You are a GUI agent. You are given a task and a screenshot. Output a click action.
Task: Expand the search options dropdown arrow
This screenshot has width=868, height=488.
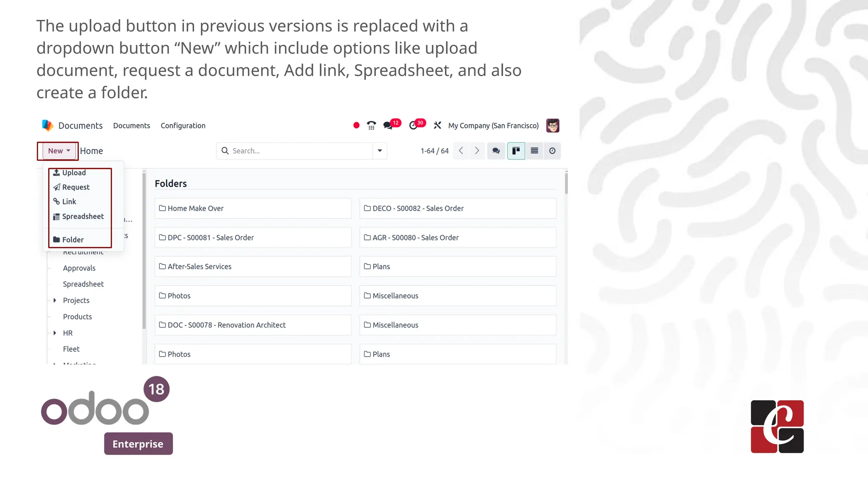tap(380, 151)
